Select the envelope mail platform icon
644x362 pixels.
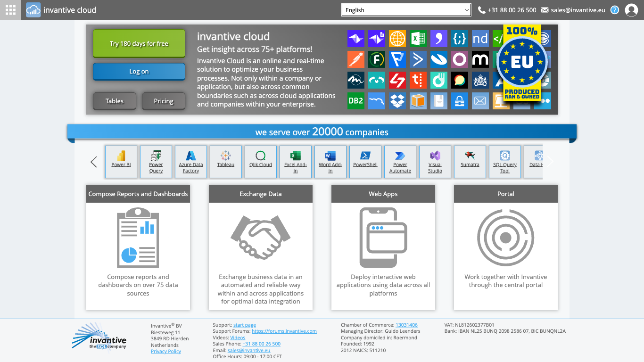tap(480, 101)
